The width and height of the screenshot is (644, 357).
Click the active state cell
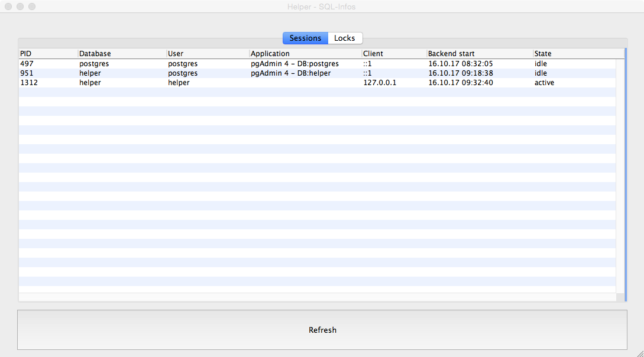click(544, 83)
